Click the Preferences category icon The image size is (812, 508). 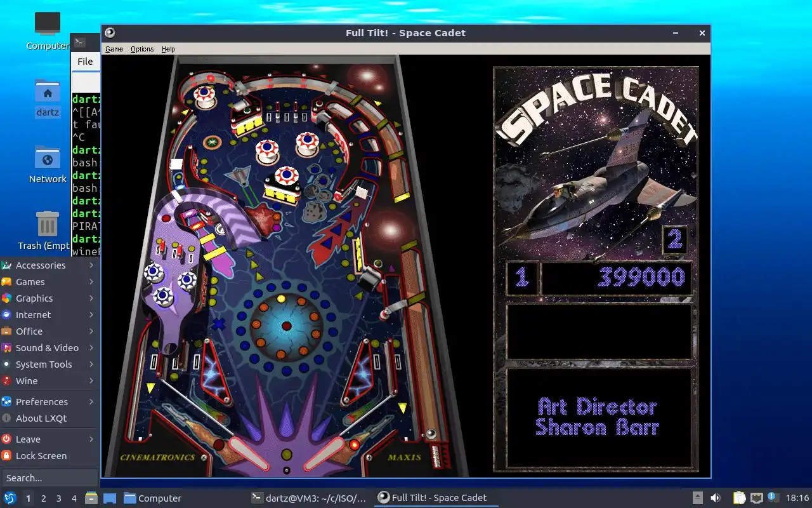point(6,402)
